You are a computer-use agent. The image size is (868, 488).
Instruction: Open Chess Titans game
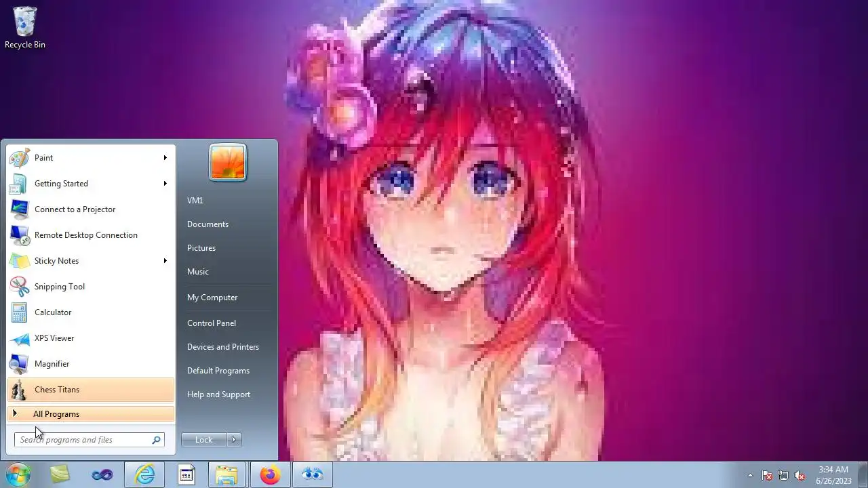coord(91,390)
